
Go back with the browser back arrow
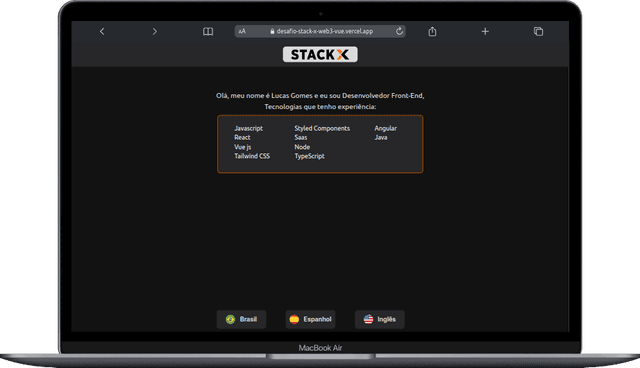(102, 31)
